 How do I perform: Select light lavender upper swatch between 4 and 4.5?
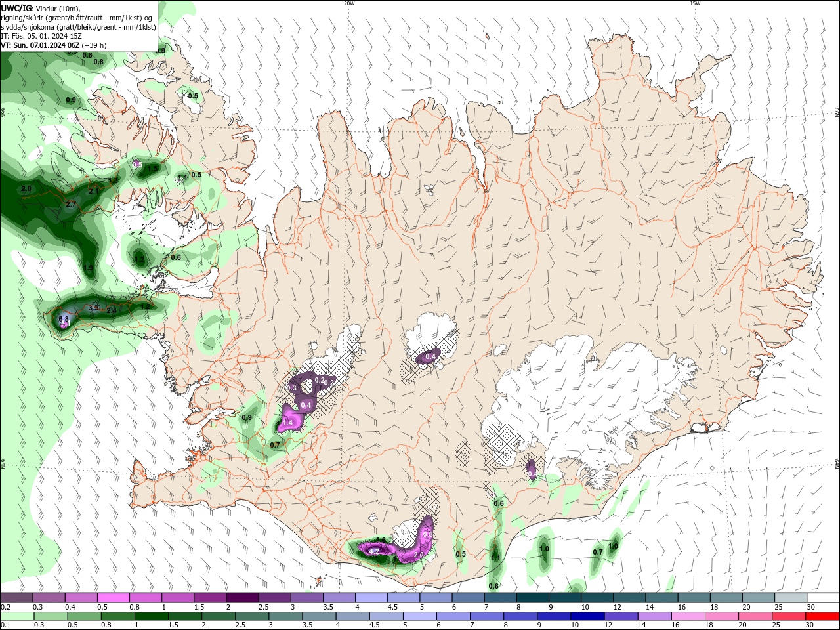click(371, 598)
